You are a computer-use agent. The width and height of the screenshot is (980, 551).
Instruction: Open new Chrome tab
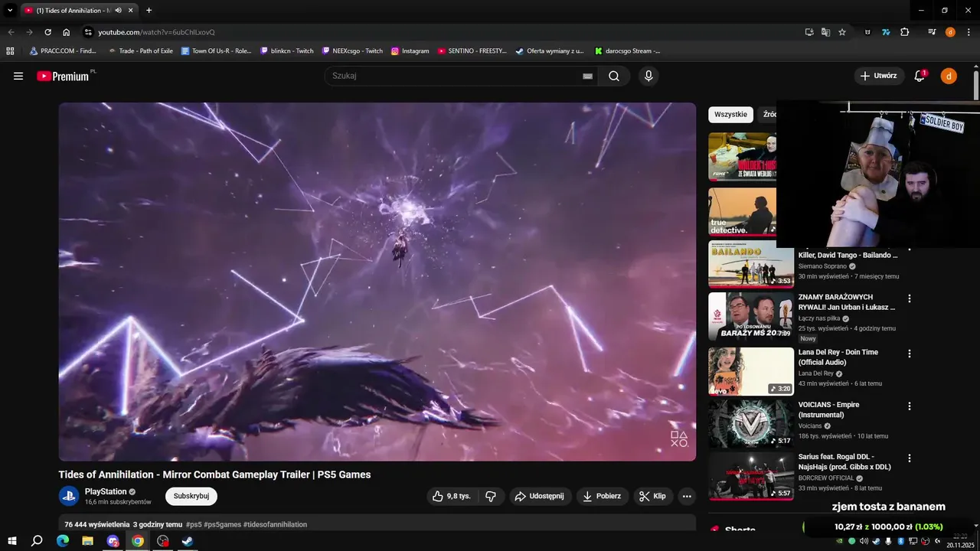pos(149,10)
